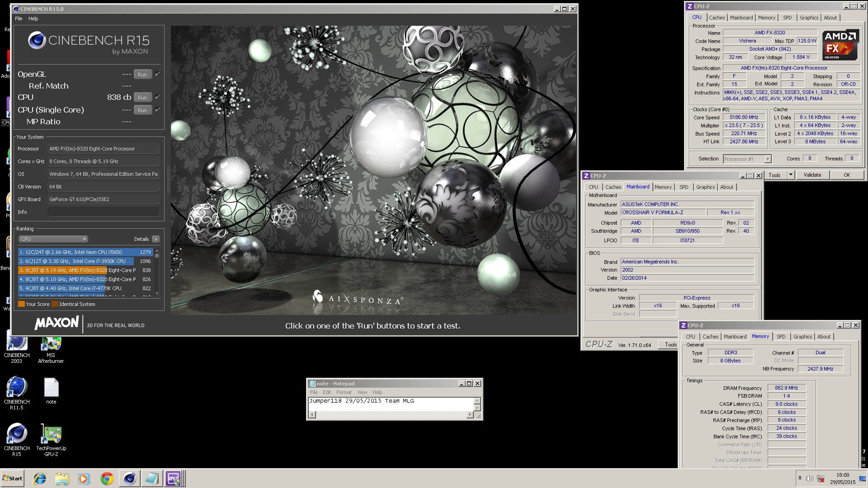Switch to SPD tab in CPU-Z Mainboard window
The height and width of the screenshot is (488, 868).
684,187
